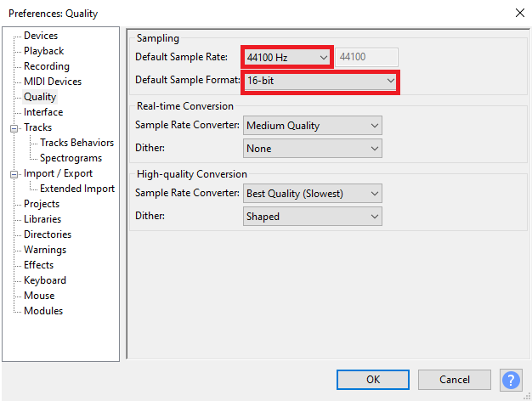532x401 pixels.
Task: Select Devices in the preferences tree
Action: point(41,36)
